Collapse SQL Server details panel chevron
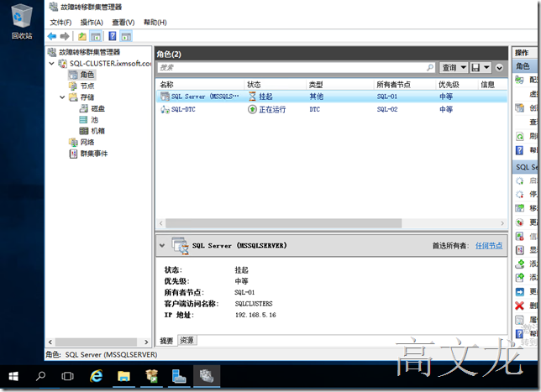 pyautogui.click(x=162, y=245)
